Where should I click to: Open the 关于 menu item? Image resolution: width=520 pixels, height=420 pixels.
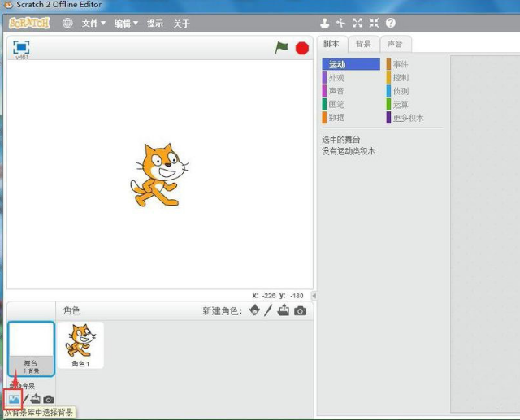point(181,24)
